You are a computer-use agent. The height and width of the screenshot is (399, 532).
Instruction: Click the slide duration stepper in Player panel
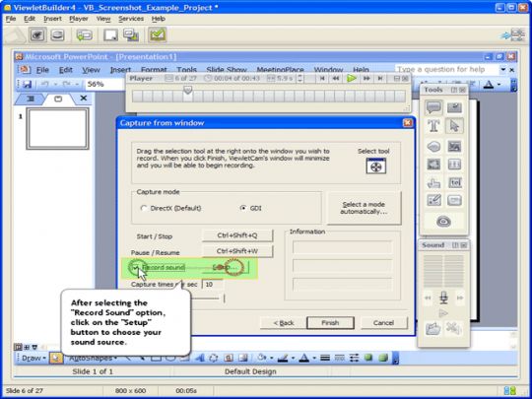(299, 79)
